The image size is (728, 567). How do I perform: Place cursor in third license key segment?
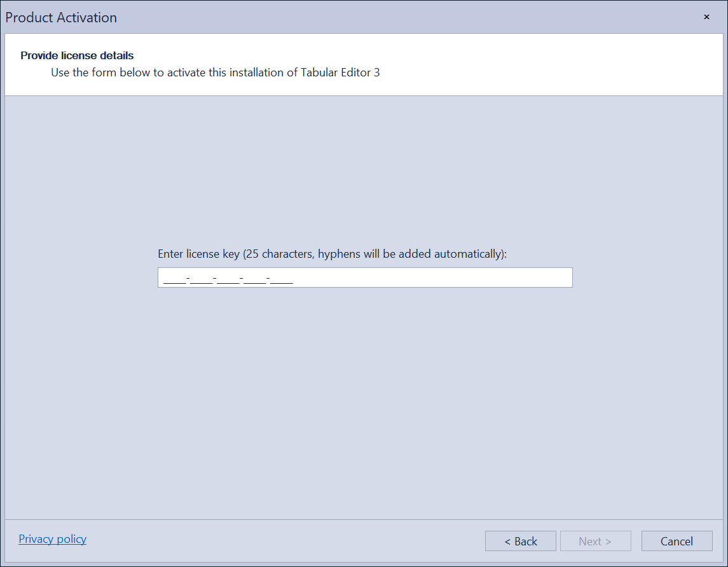pos(228,279)
